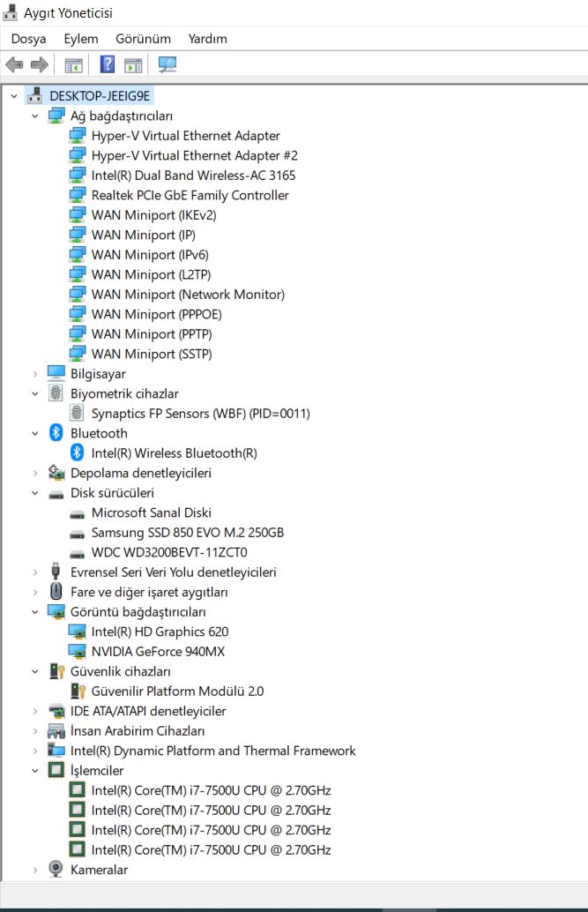This screenshot has width=588, height=912.
Task: Click the drive icon beside Disk sürücüleri
Action: 56,495
